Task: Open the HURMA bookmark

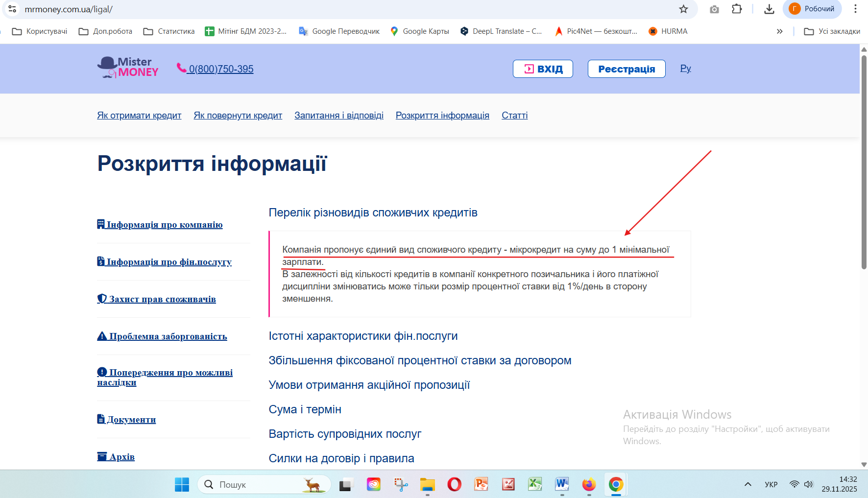Action: tap(668, 31)
